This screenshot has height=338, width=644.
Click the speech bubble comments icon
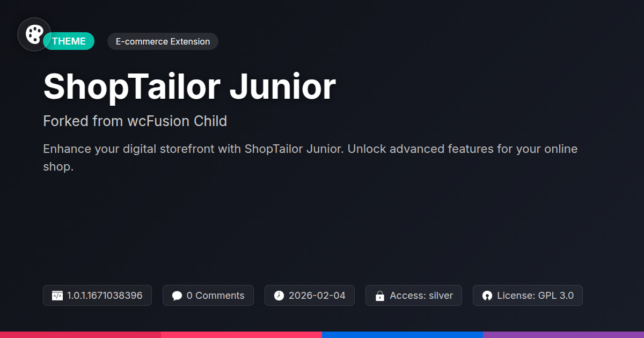coord(177,296)
